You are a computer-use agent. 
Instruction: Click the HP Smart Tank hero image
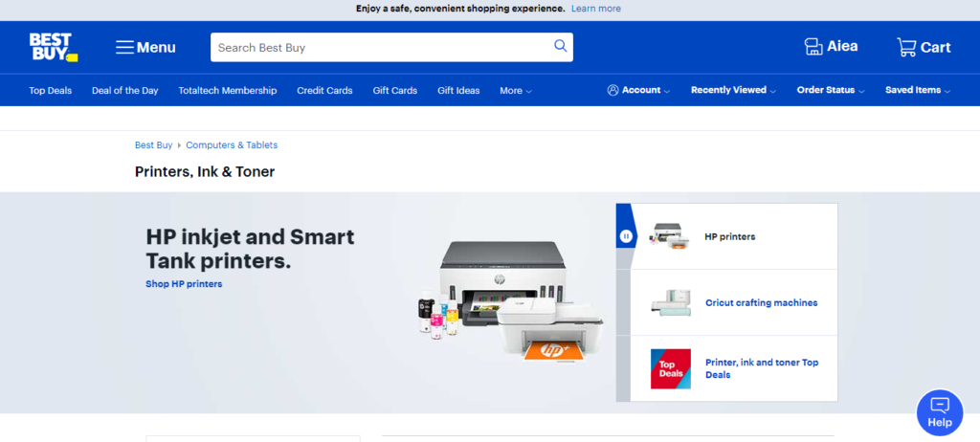point(511,302)
